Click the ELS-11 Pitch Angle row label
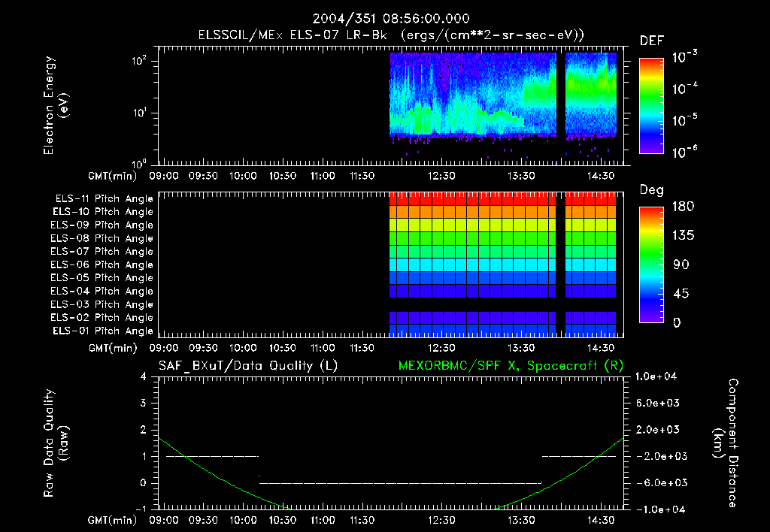Screen dimensions: 770x532 pos(104,199)
